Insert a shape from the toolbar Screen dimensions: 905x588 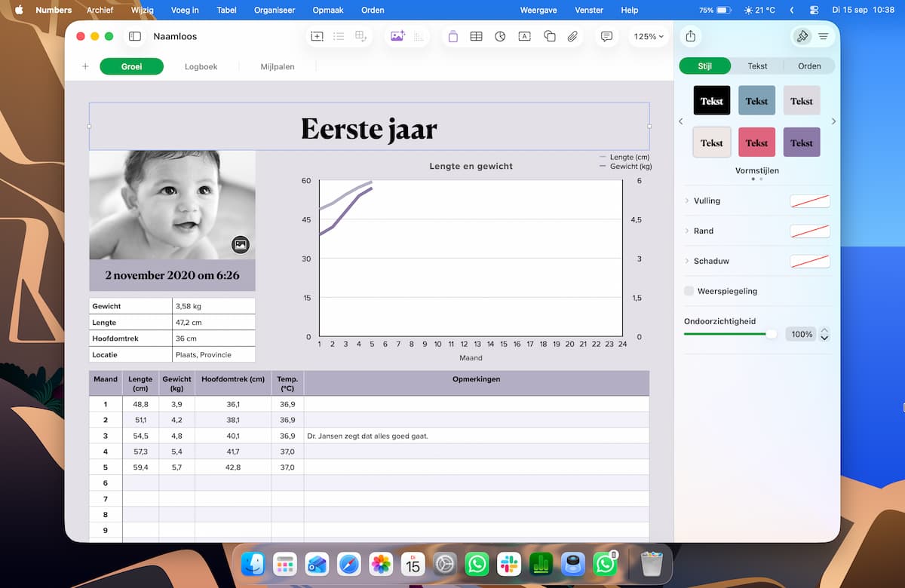pyautogui.click(x=550, y=36)
